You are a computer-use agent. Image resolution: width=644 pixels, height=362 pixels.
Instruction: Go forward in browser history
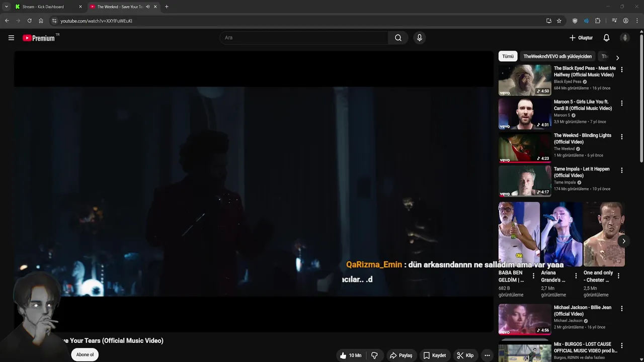click(x=18, y=21)
